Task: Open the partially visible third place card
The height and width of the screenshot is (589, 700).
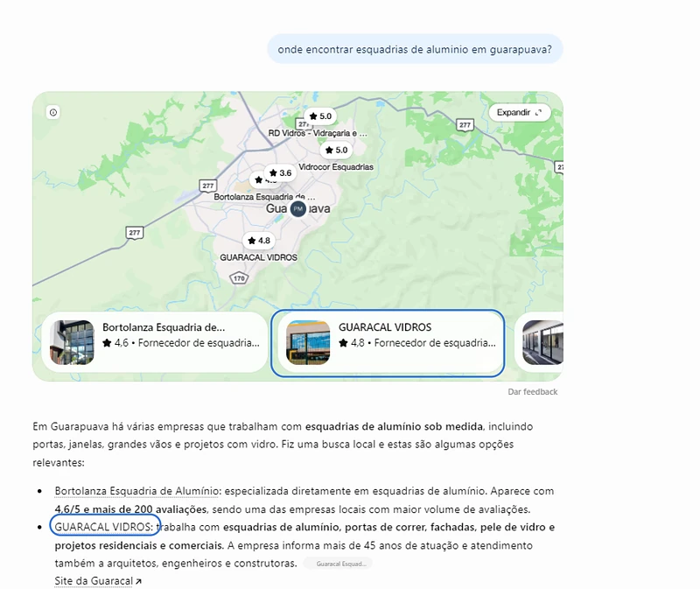Action: 539,342
